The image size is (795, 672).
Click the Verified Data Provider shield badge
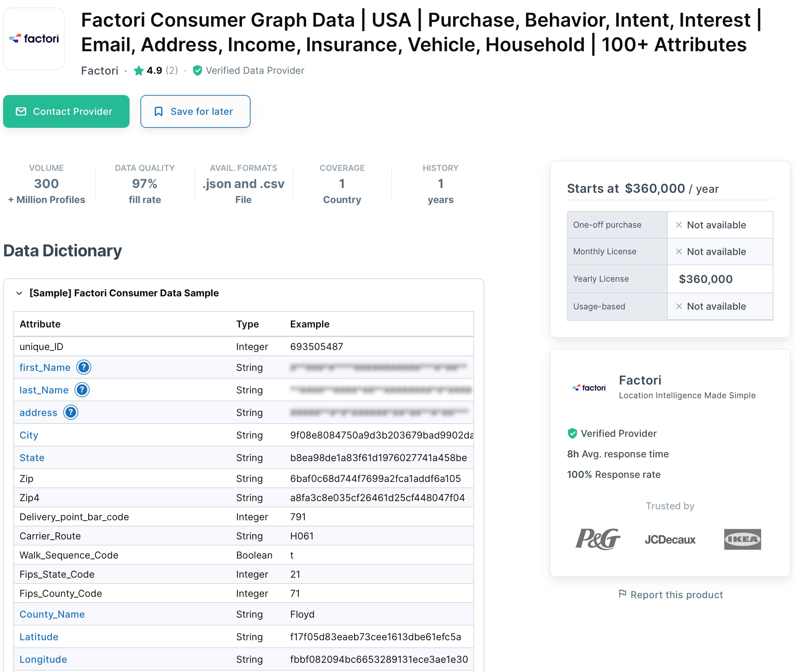[198, 70]
